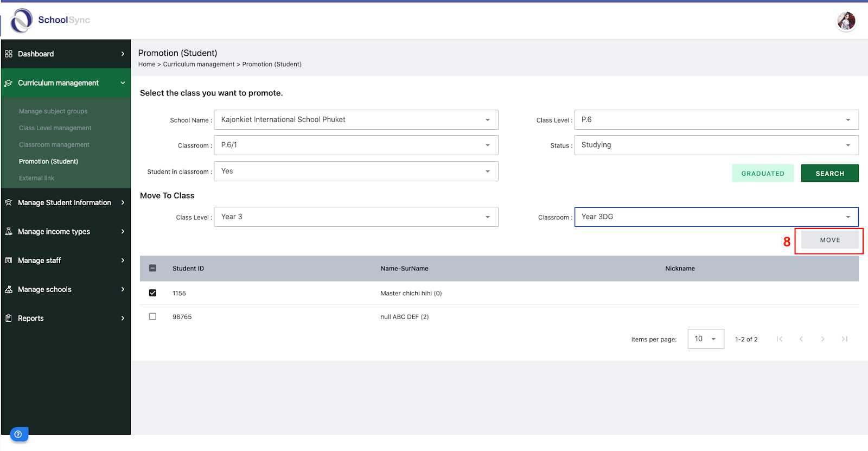Screen dimensions: 868x451
Task: Uncheck student 1155 checkbox
Action: 152,293
